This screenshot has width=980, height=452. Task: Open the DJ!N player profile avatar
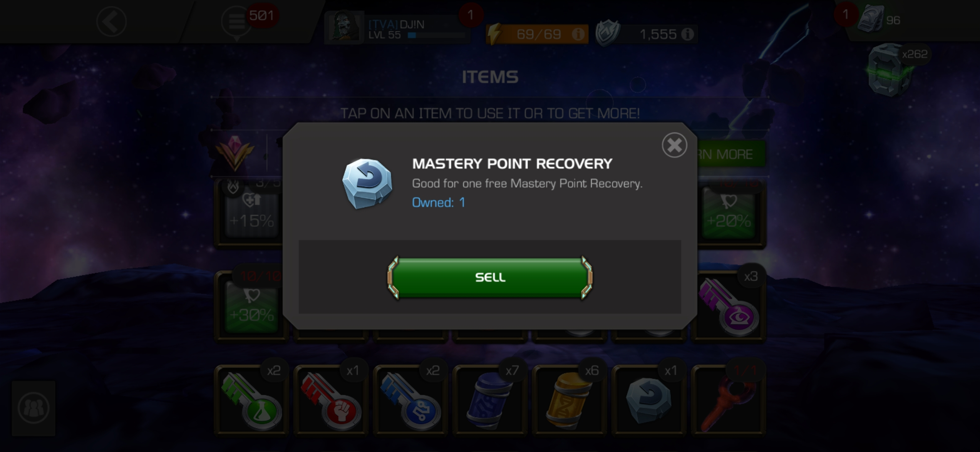pyautogui.click(x=344, y=26)
